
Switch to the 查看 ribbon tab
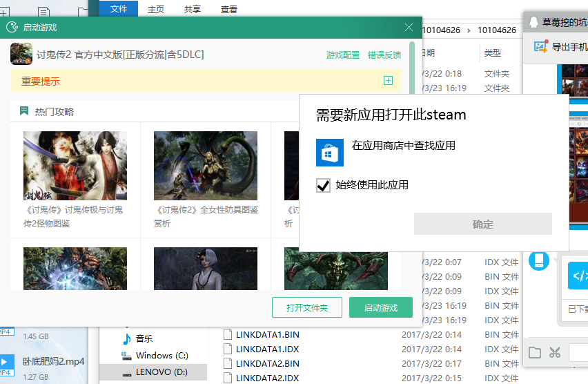(228, 10)
